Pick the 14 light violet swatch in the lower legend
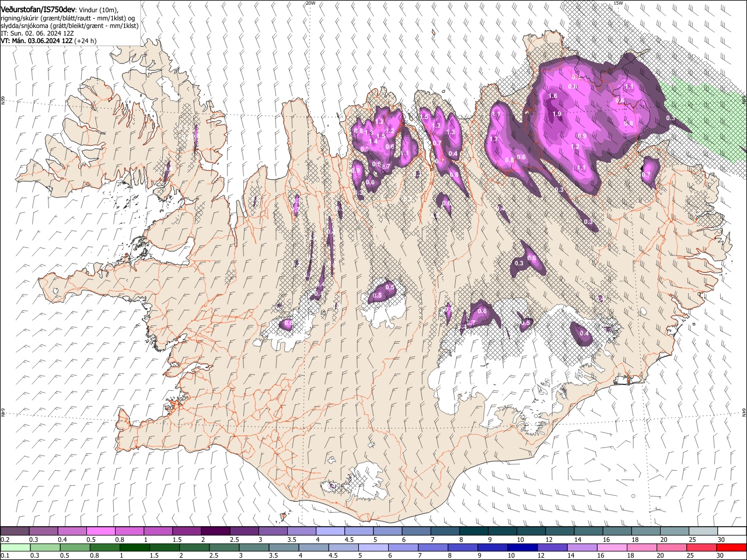 pyautogui.click(x=581, y=547)
